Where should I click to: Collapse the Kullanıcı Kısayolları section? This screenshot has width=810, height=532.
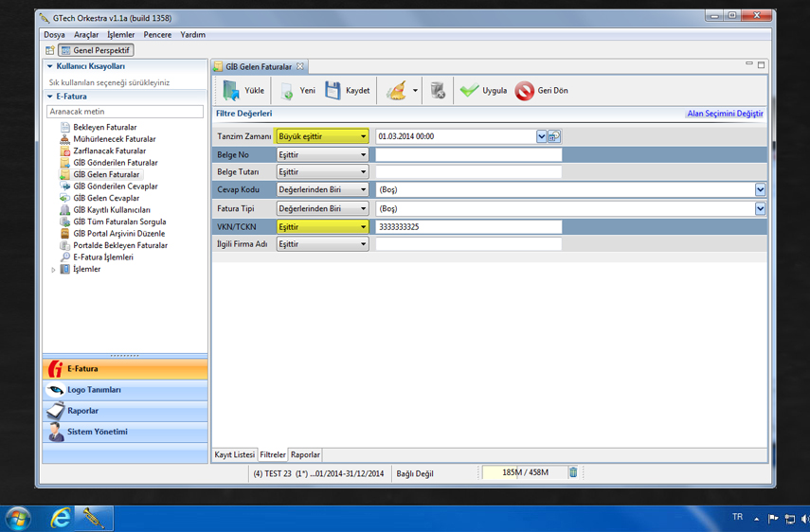pyautogui.click(x=49, y=66)
